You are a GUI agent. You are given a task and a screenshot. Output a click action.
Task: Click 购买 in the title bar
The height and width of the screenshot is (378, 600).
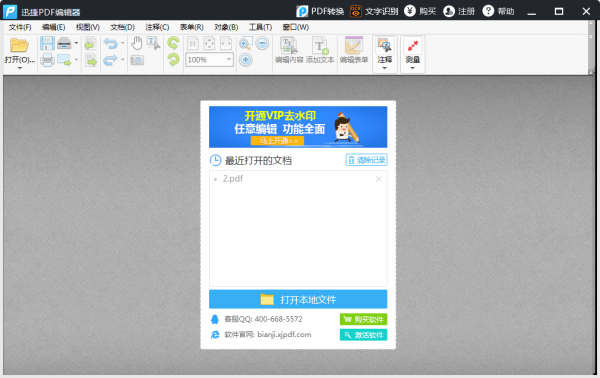point(420,11)
